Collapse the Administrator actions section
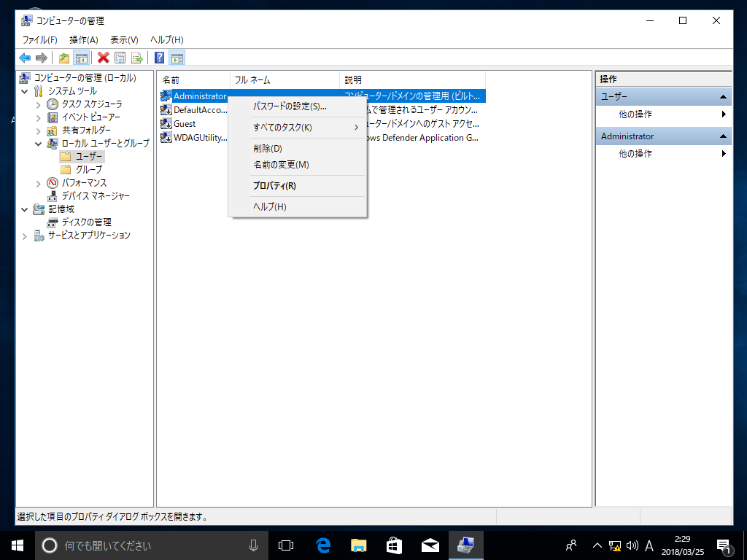747x560 pixels. tap(722, 136)
